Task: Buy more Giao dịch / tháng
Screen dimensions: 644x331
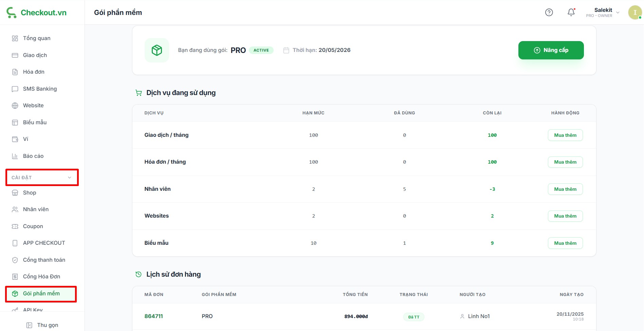Action: point(565,135)
